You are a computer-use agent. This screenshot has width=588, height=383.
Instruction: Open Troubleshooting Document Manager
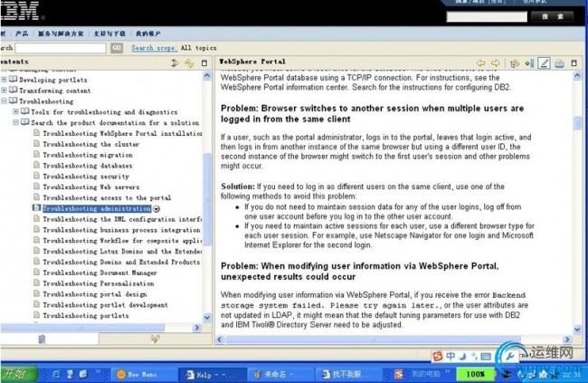click(100, 273)
